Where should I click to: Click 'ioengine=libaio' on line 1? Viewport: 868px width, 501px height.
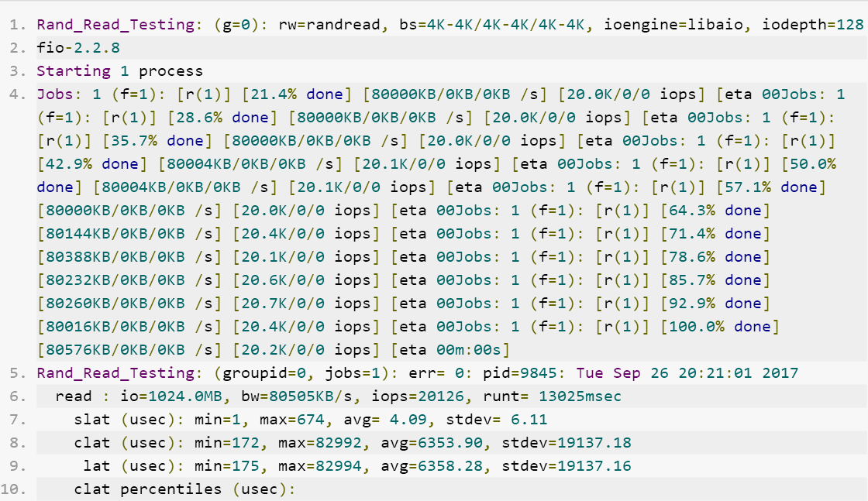tap(673, 25)
